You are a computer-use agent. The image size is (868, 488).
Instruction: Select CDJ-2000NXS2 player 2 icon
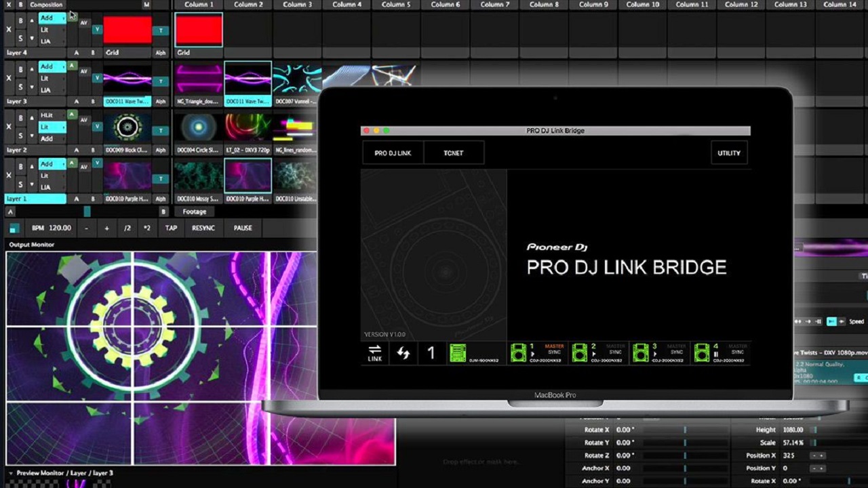coord(580,353)
